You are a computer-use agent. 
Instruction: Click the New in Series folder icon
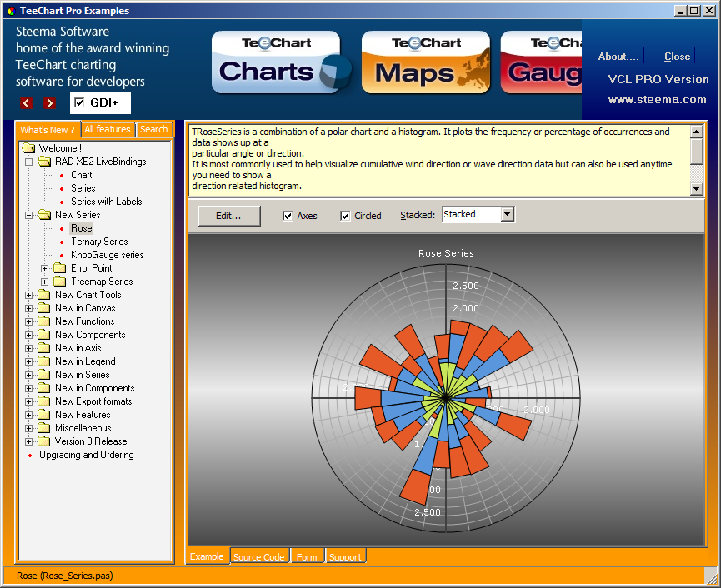click(44, 375)
